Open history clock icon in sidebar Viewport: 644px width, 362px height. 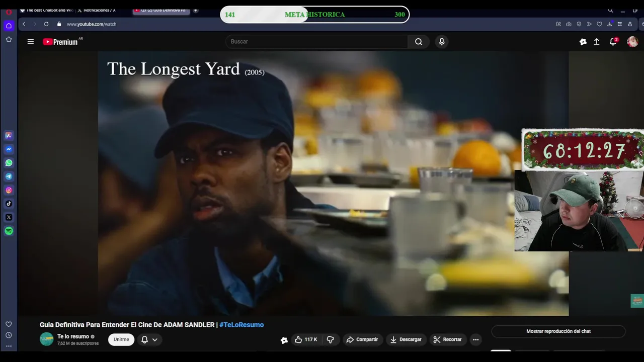[x=9, y=335]
